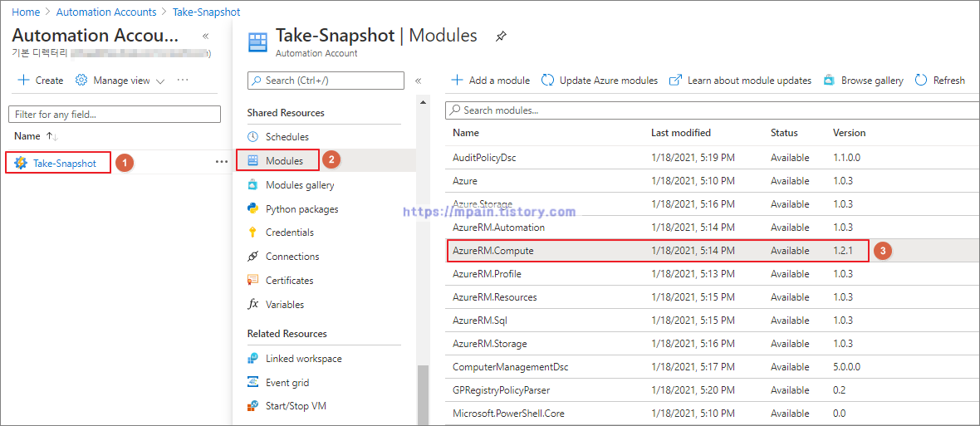Click the Linked workspace icon
The width and height of the screenshot is (980, 426).
click(252, 359)
